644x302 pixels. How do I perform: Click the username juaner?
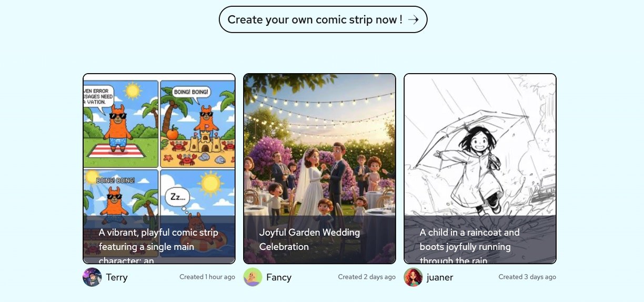(440, 277)
